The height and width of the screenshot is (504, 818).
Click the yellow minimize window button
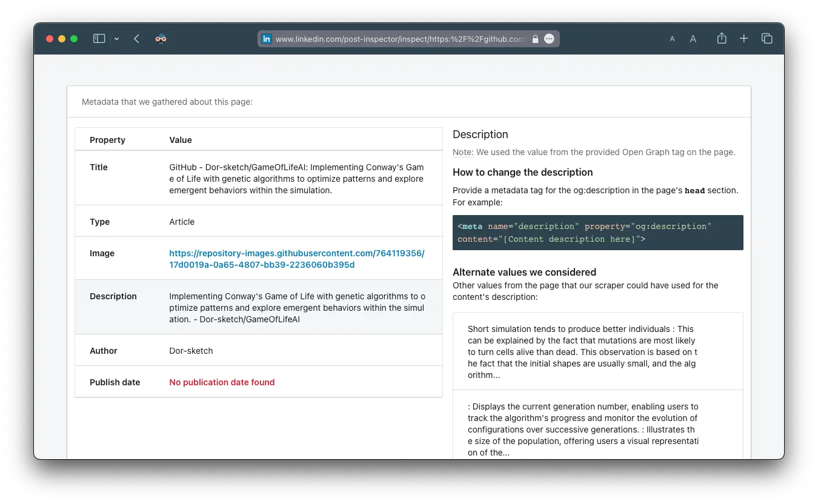pyautogui.click(x=62, y=39)
